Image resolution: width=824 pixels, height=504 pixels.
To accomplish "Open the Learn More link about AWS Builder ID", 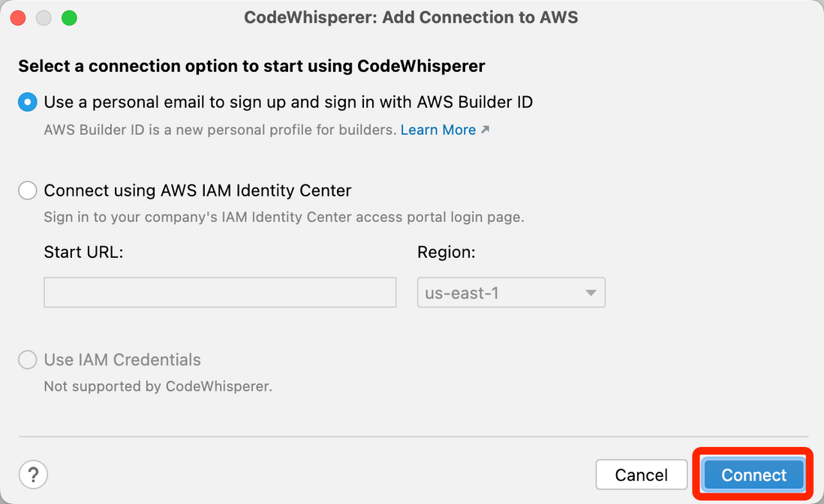I will click(x=438, y=129).
